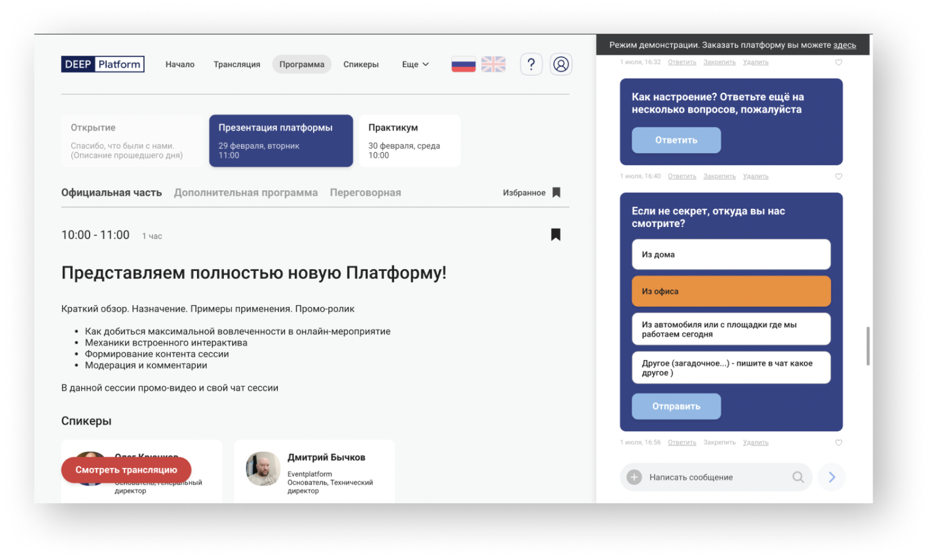
Task: Click Удалить link under 16:40 message
Action: (755, 176)
